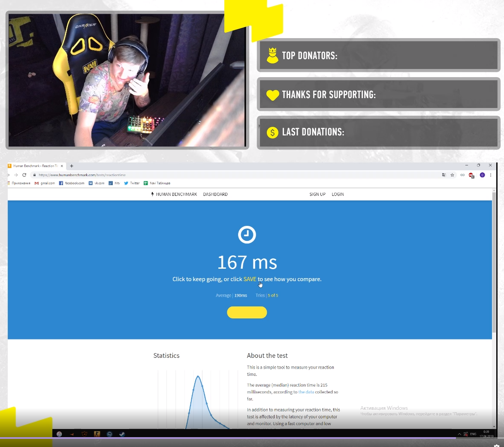The height and width of the screenshot is (447, 504).
Task: Close the Human Benchmark tab
Action: pos(62,166)
